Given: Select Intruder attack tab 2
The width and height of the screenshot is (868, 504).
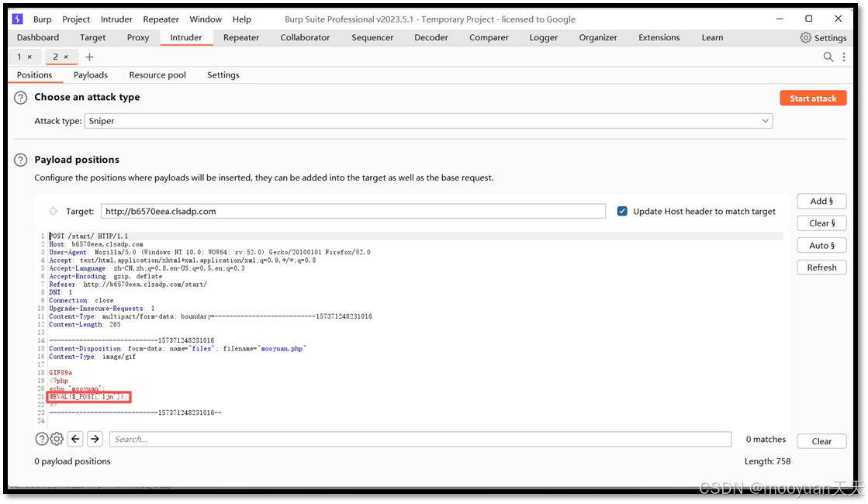Looking at the screenshot, I should [x=55, y=57].
